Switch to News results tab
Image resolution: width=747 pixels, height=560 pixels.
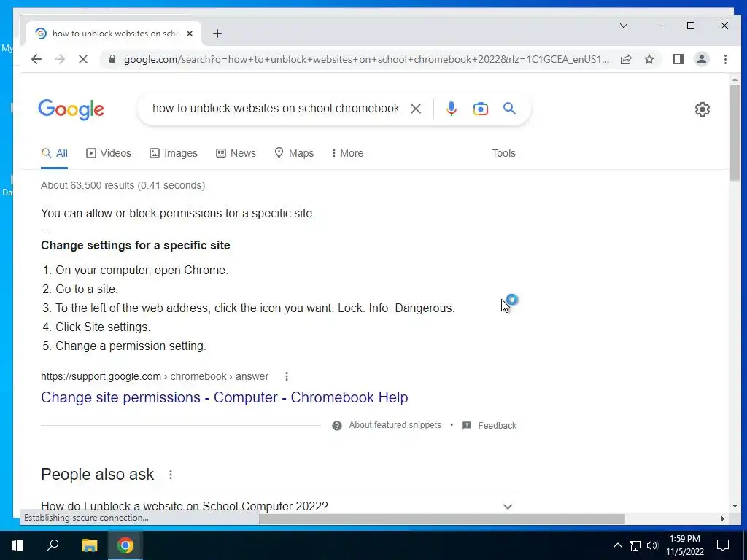pos(236,153)
